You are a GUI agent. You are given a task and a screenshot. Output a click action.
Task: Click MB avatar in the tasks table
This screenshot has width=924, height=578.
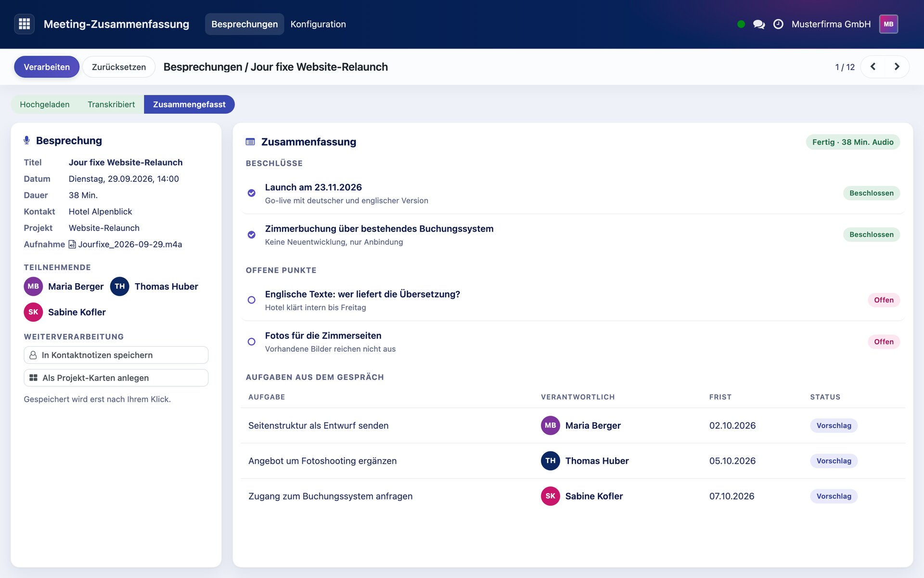(550, 425)
